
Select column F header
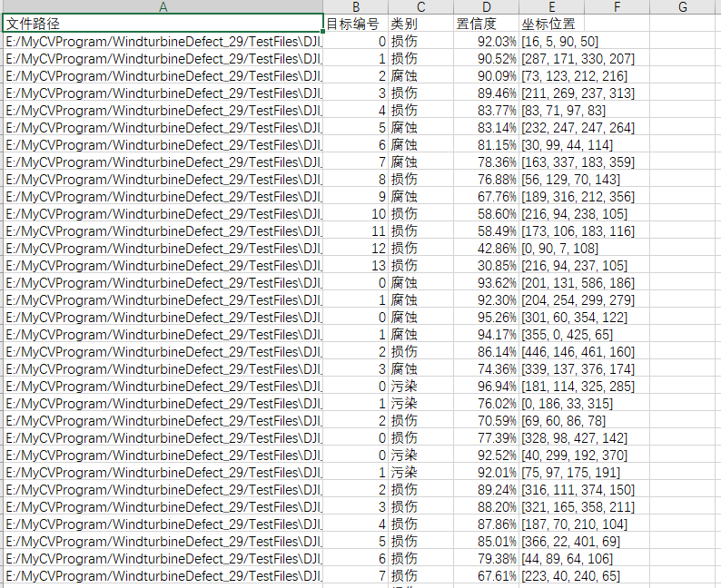click(x=617, y=7)
